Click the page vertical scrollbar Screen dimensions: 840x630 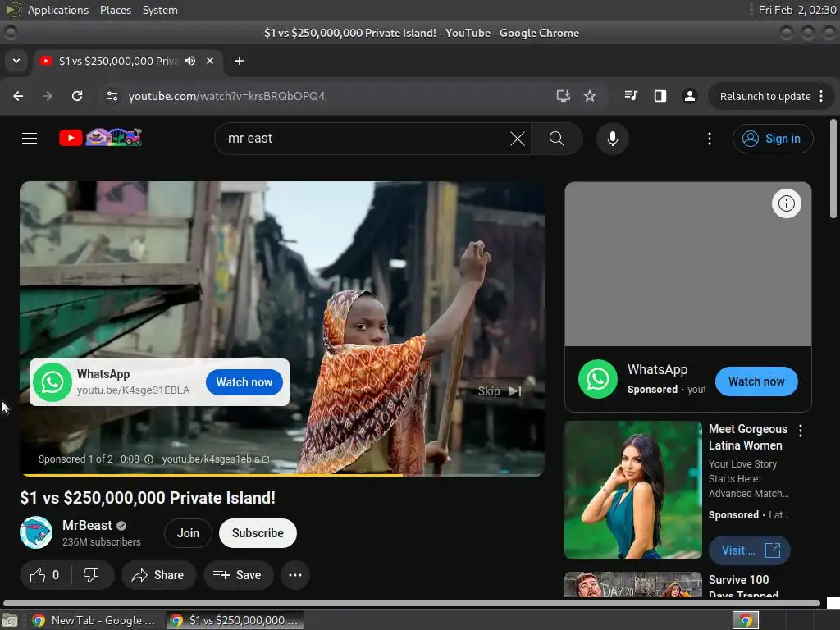pos(833,169)
